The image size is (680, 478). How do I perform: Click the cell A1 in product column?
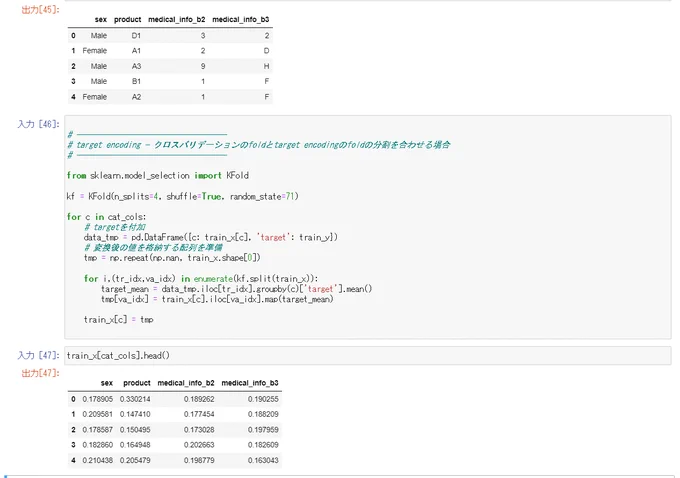coord(136,51)
